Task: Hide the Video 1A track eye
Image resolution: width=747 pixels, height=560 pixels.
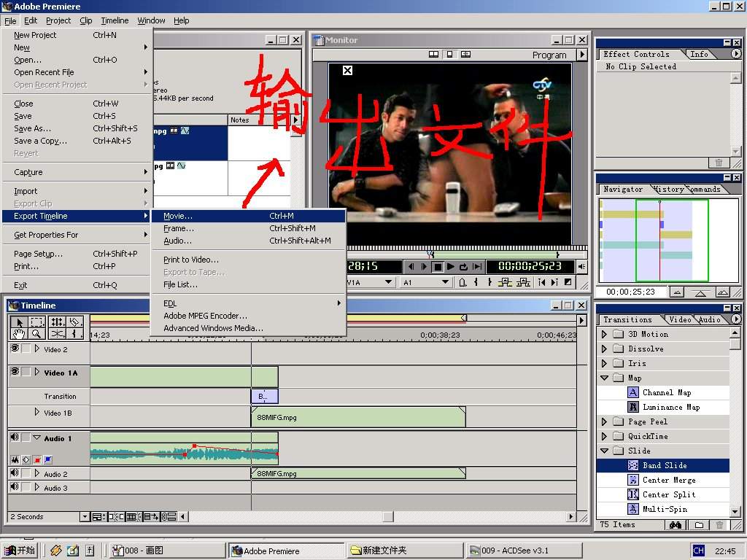Action: [15, 371]
